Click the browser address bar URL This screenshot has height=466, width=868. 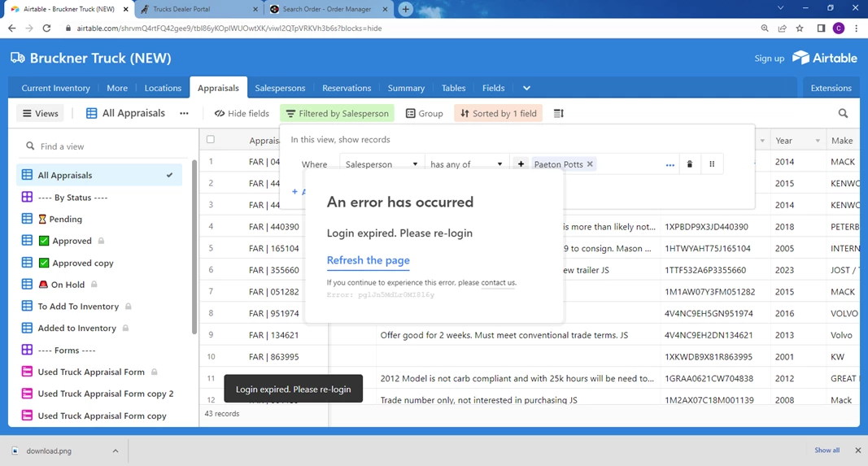pos(229,28)
